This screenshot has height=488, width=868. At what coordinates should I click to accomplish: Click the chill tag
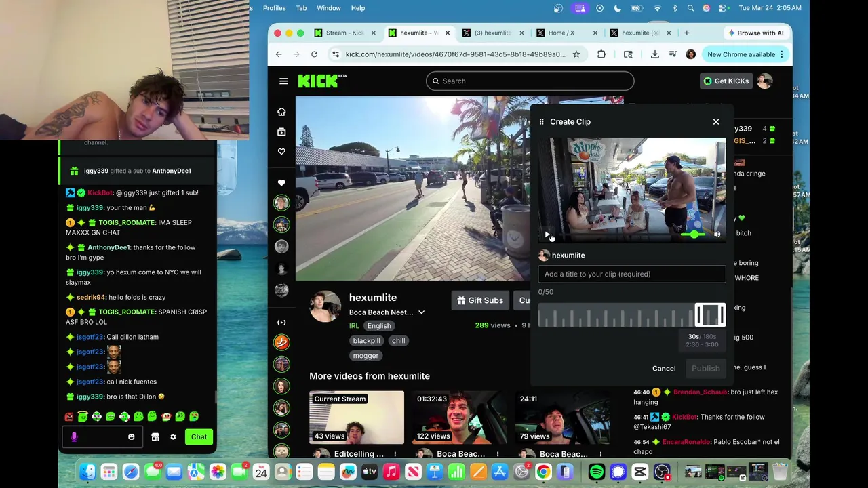click(x=399, y=341)
